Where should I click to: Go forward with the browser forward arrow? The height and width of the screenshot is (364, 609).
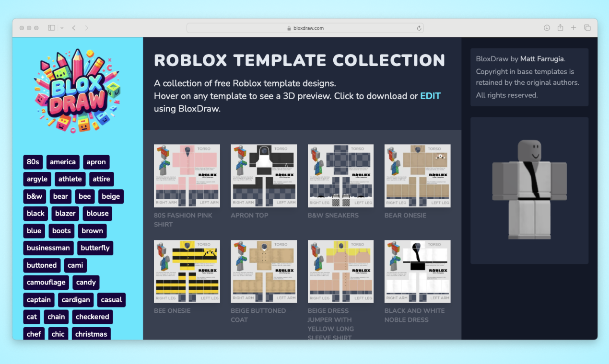click(87, 28)
